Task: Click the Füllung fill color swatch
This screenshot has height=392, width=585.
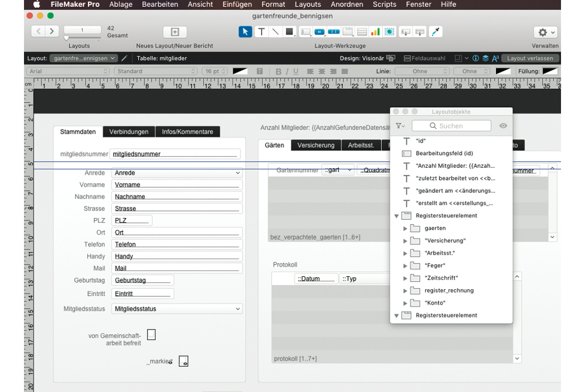Action: pos(550,71)
